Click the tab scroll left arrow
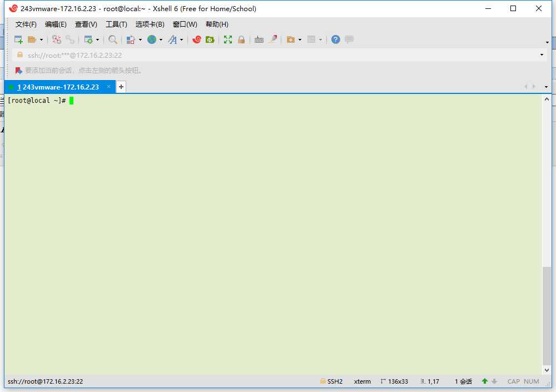The height and width of the screenshot is (392, 556). [526, 87]
